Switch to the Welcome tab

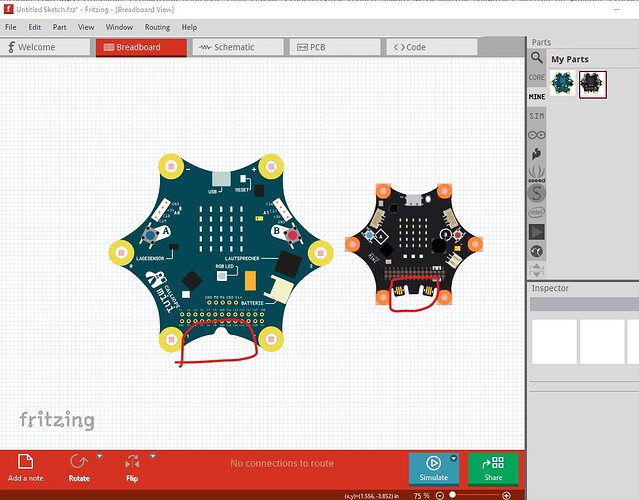pos(45,47)
